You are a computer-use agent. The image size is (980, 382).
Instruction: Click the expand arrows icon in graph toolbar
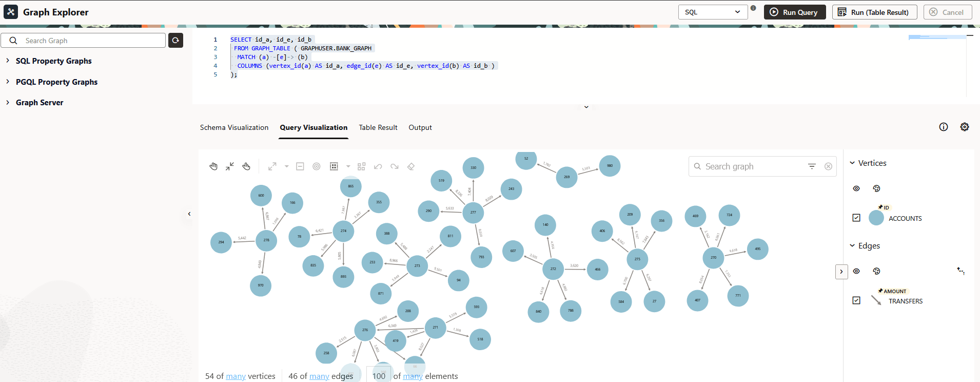[x=272, y=166]
